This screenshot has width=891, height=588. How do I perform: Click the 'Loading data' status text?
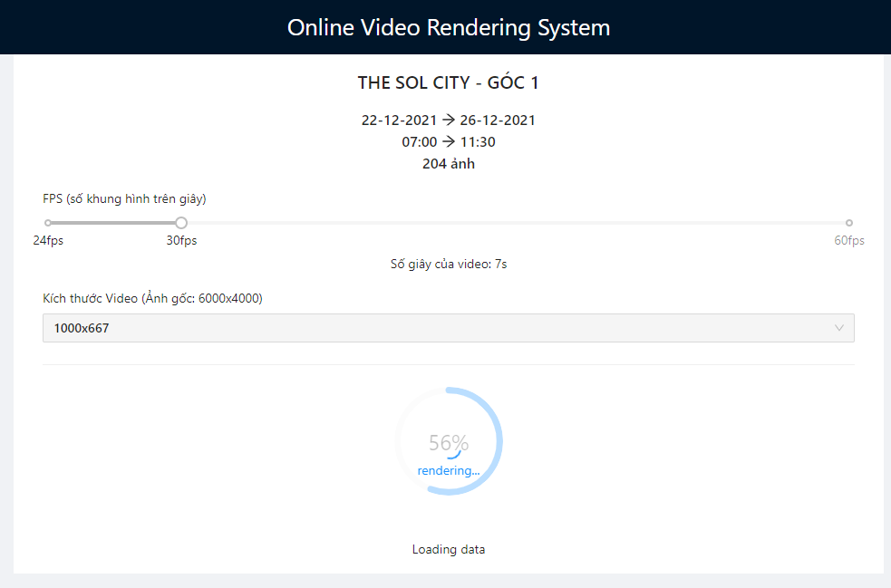point(449,549)
